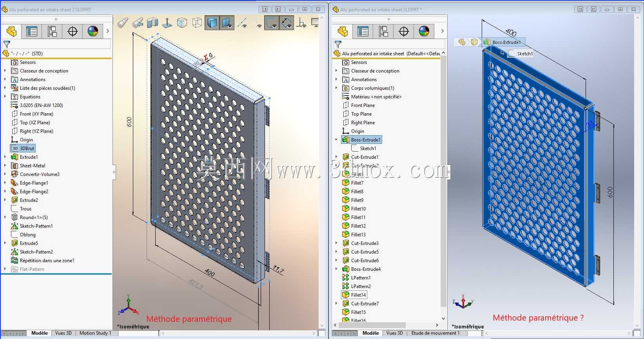Open Etude de mouvement 1 tab

click(x=435, y=333)
